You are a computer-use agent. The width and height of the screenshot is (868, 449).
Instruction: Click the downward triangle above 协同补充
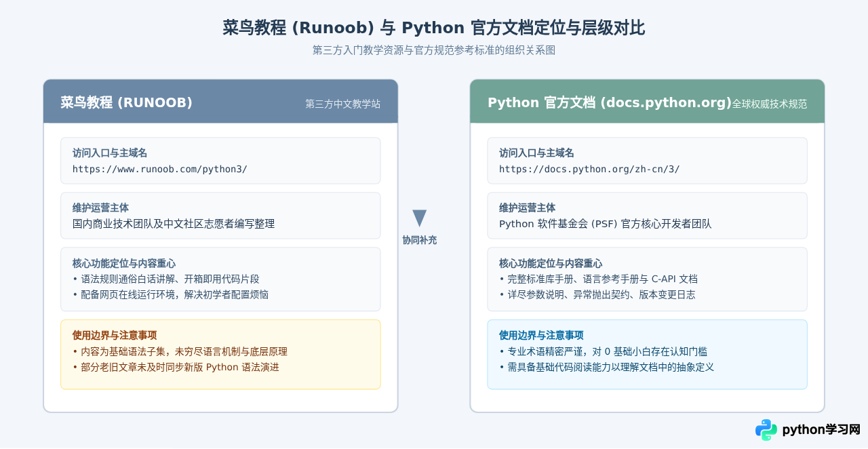click(420, 218)
